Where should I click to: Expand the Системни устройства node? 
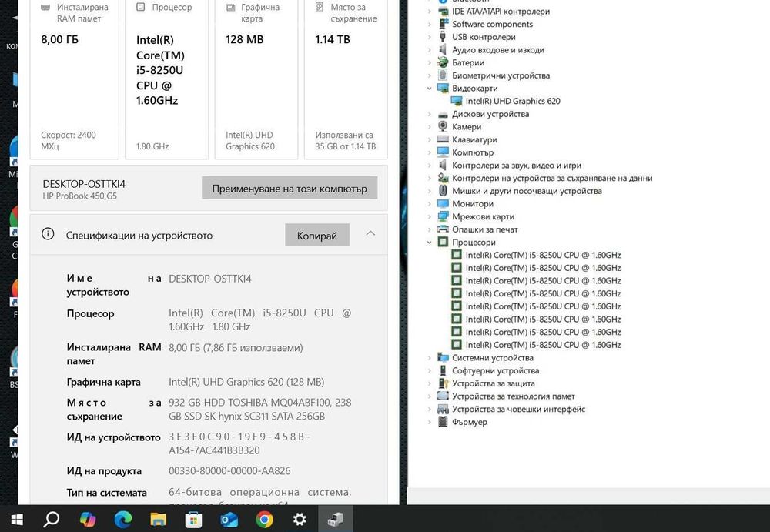click(x=429, y=357)
